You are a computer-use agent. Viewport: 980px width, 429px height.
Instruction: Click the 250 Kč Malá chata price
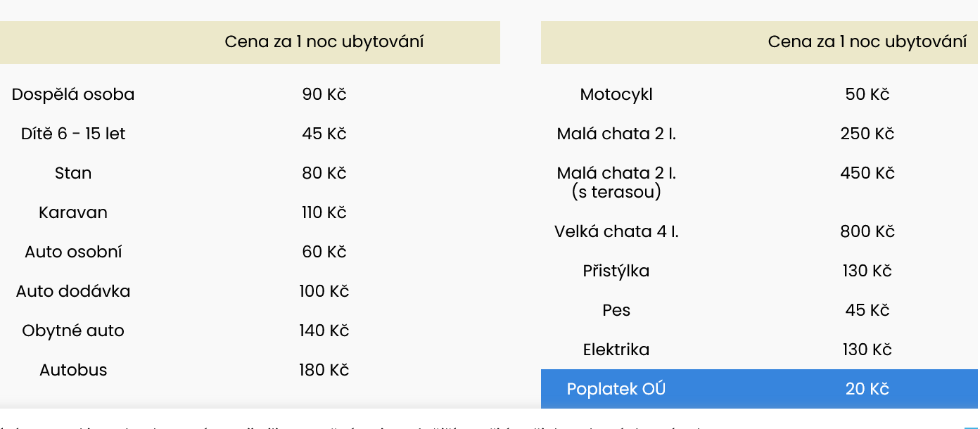(x=867, y=134)
